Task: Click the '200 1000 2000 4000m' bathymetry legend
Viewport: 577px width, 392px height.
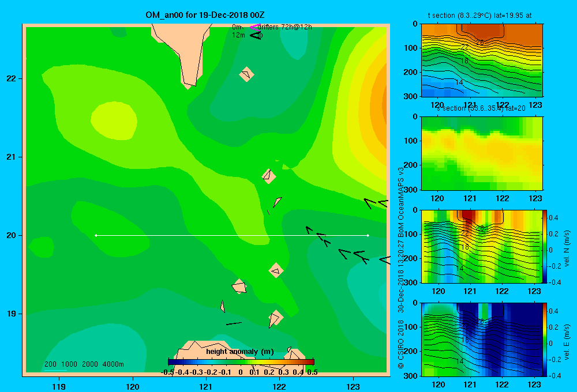Action: pos(84,364)
